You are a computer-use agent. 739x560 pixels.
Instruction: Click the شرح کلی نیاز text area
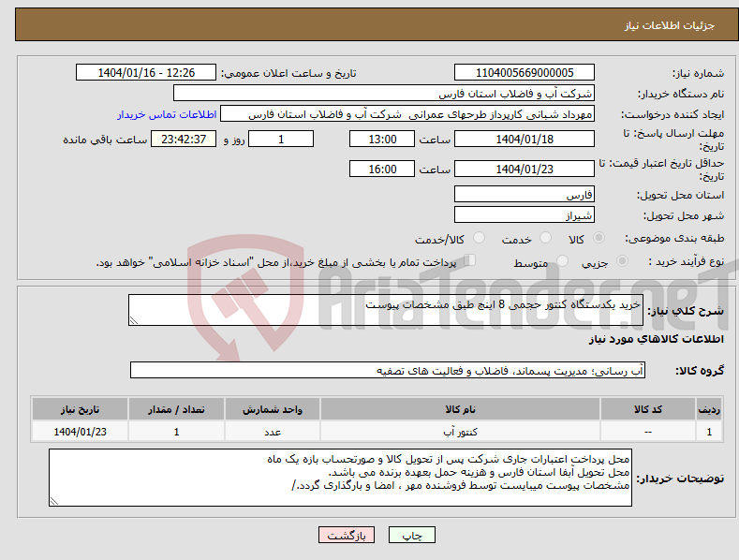tap(386, 310)
